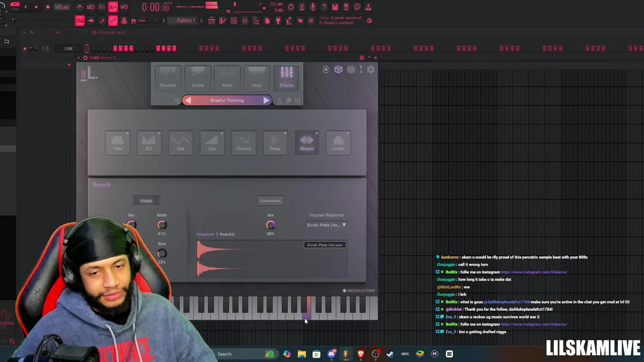The image size is (644, 362).
Task: Go to next preset arrow
Action: pyautogui.click(x=266, y=100)
